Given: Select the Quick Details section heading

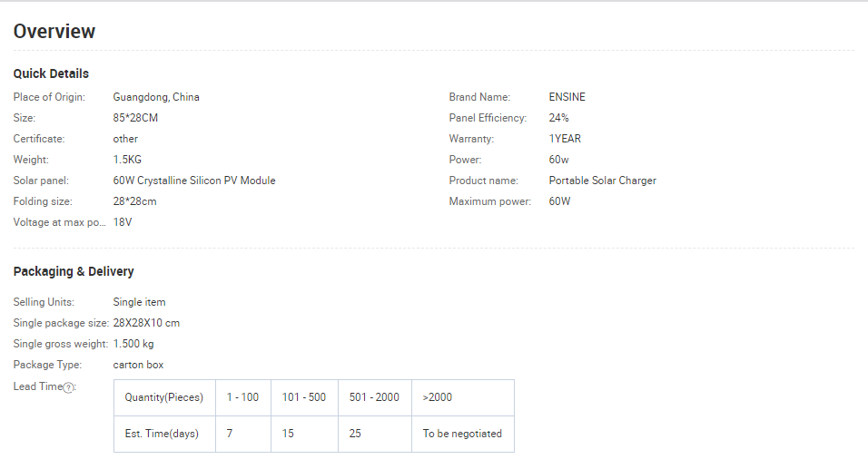Looking at the screenshot, I should [x=51, y=73].
